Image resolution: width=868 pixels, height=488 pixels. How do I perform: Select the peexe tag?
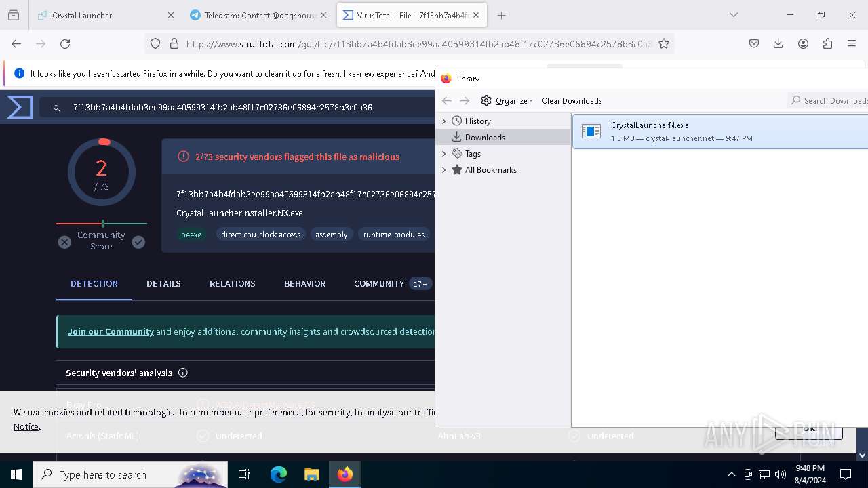191,235
